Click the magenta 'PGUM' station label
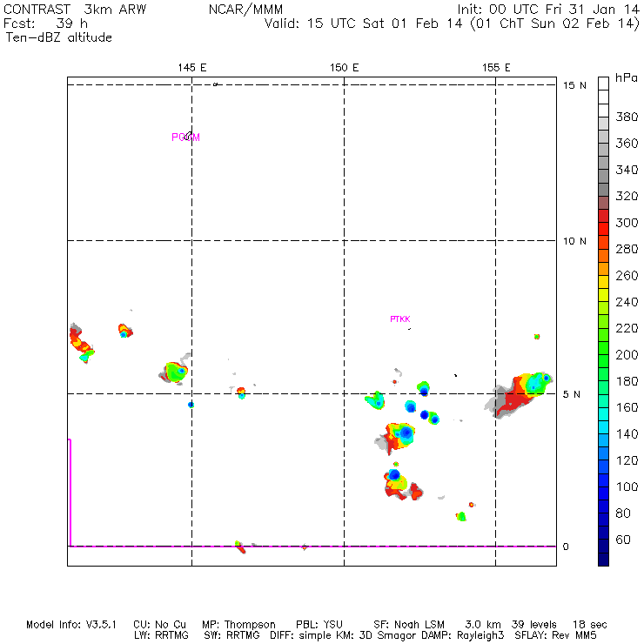The width and height of the screenshot is (644, 644). 185,138
